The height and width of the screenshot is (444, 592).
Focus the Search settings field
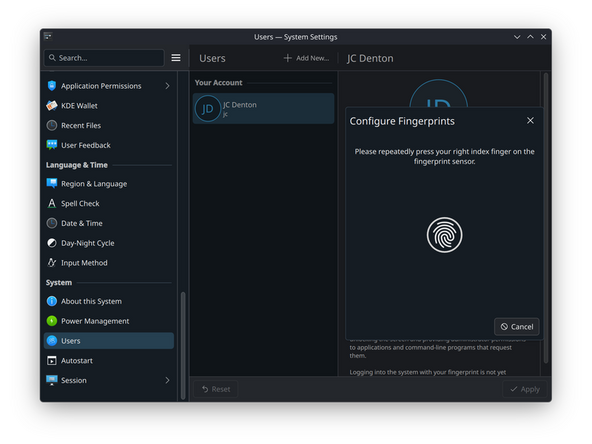click(x=104, y=58)
